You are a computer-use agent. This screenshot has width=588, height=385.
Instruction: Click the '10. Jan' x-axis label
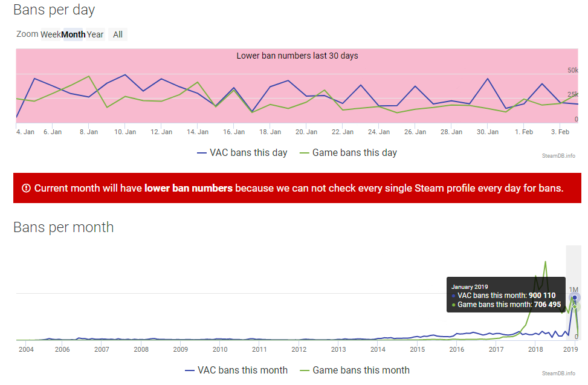coord(124,131)
